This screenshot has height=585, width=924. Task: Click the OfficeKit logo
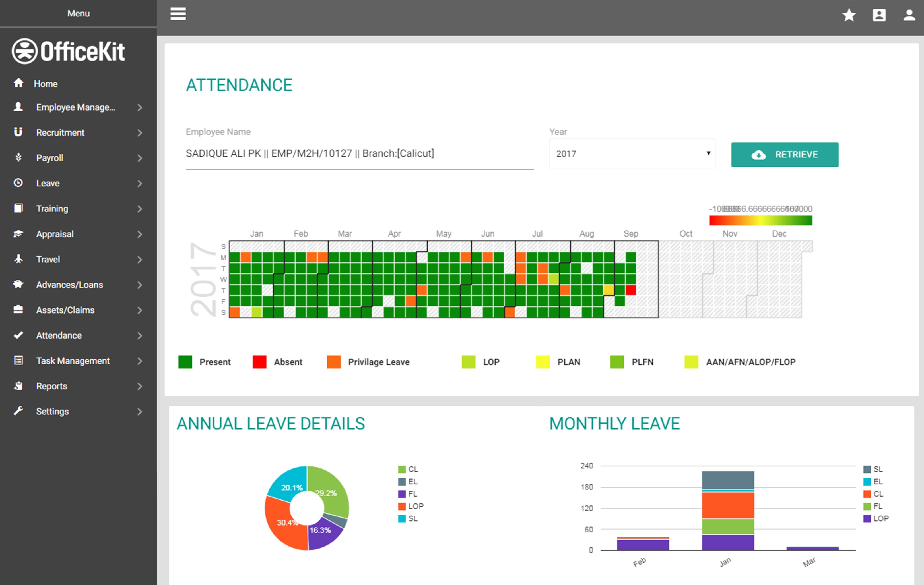click(68, 51)
